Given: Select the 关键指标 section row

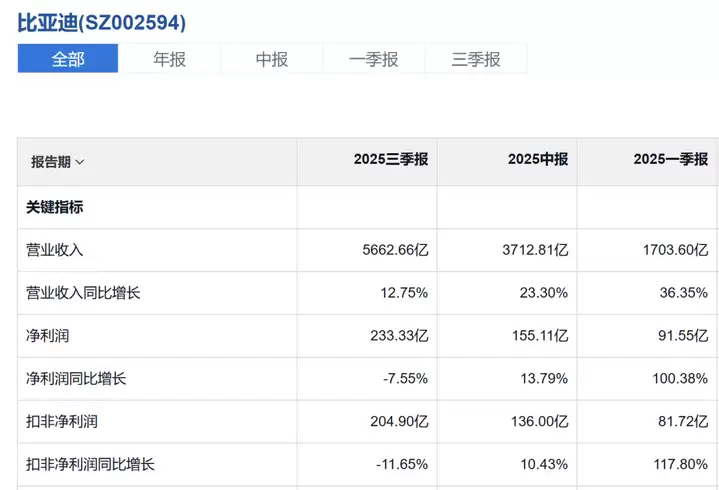Looking at the screenshot, I should click(x=55, y=208).
